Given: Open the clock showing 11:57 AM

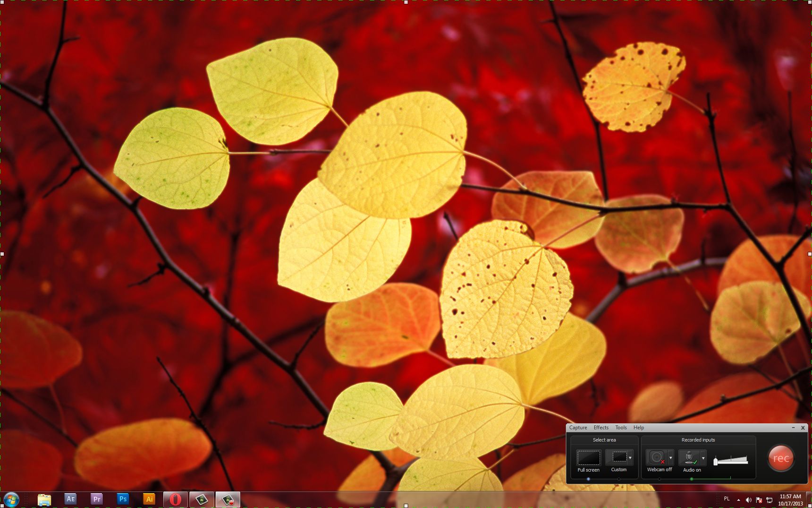Looking at the screenshot, I should click(x=790, y=500).
